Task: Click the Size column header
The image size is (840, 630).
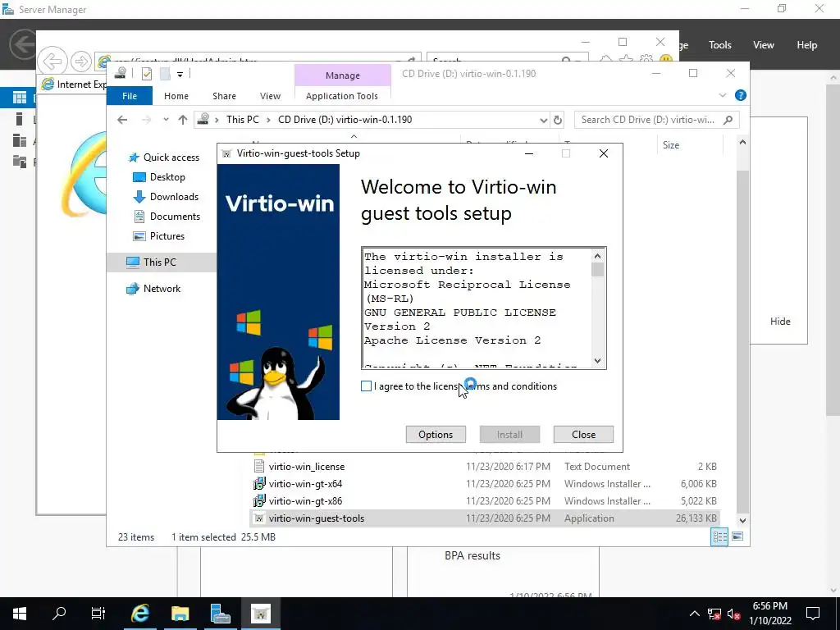Action: (690, 145)
